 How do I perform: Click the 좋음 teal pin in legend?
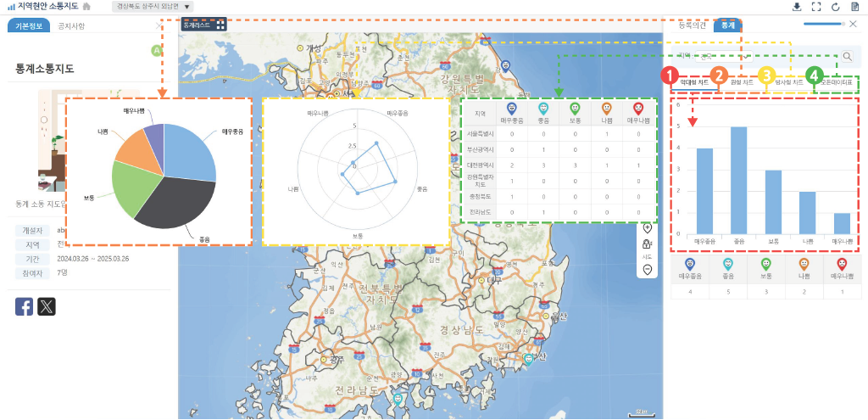[x=727, y=264]
